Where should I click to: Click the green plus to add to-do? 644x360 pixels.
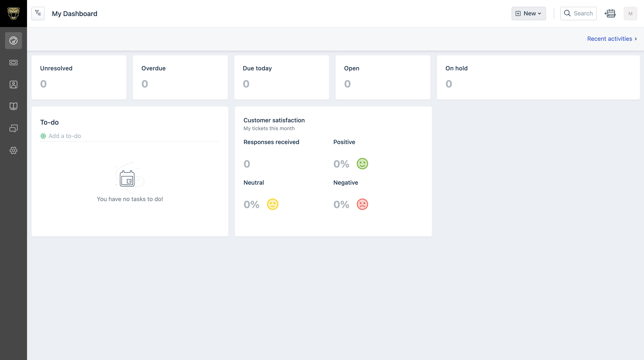(x=43, y=136)
